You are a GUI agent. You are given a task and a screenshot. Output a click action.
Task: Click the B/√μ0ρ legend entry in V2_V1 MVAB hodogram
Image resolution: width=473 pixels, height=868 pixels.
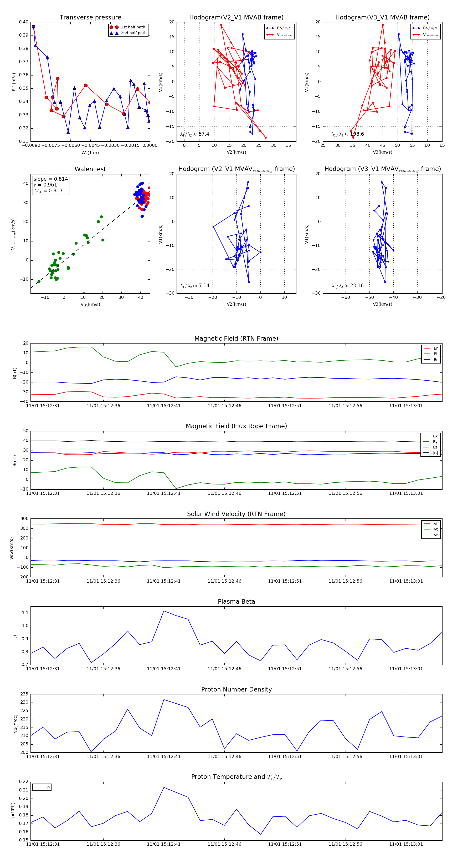tap(279, 28)
